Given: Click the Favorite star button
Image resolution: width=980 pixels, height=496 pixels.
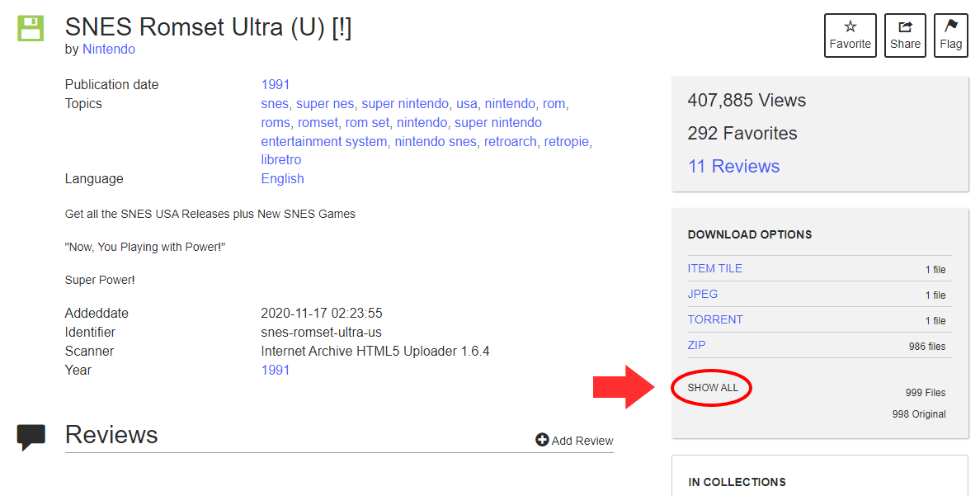Looking at the screenshot, I should pyautogui.click(x=850, y=35).
